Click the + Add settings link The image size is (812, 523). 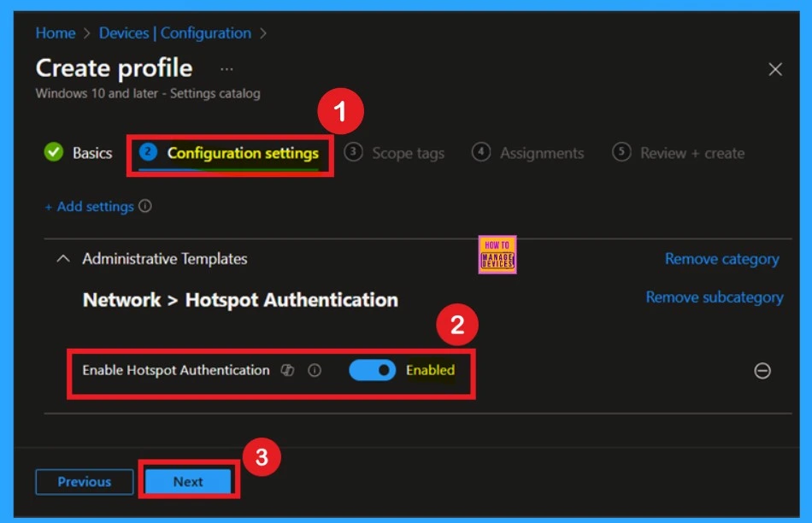pyautogui.click(x=90, y=207)
